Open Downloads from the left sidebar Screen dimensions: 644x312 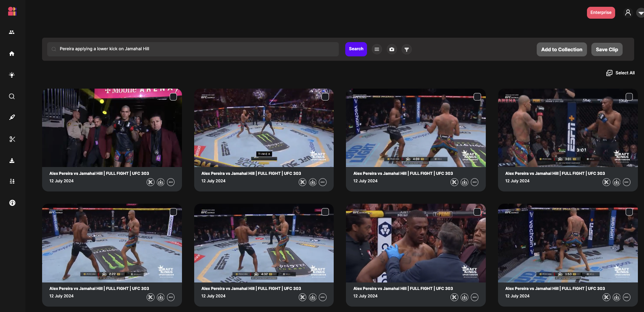pyautogui.click(x=12, y=160)
